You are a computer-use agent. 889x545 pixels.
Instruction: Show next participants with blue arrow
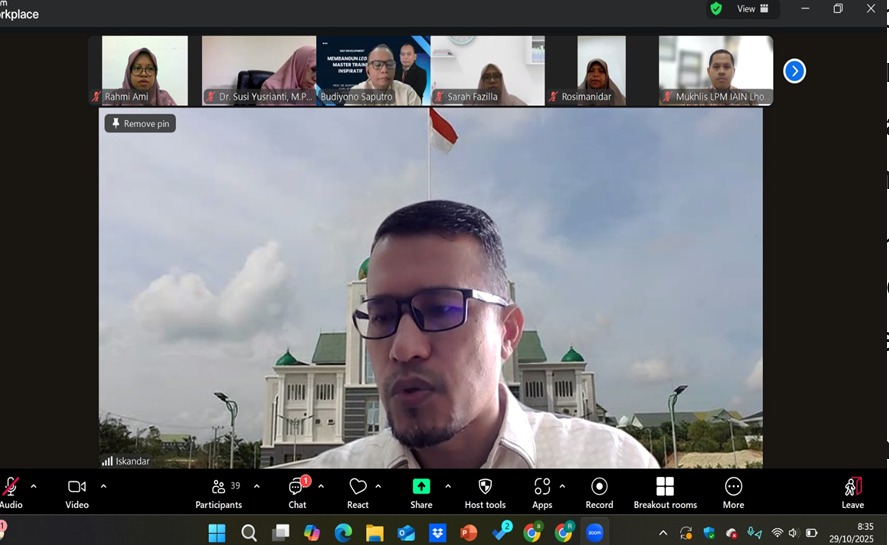click(x=794, y=71)
